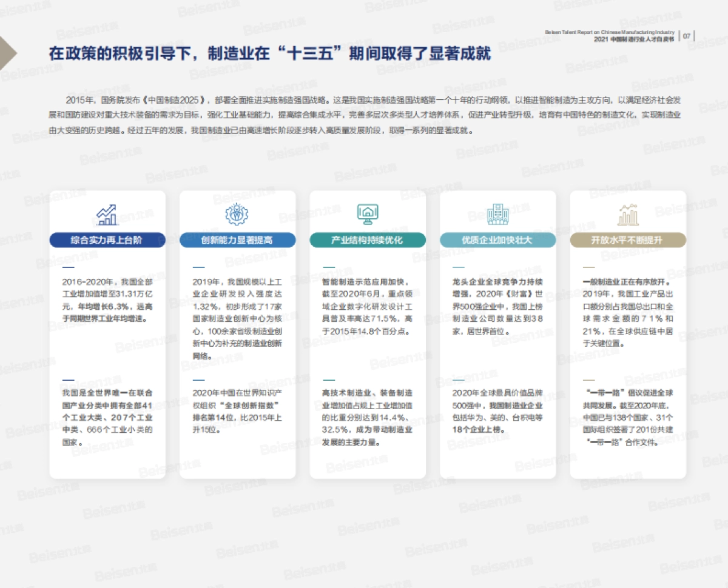Select the rising line chart icon above 综合实力再上台阶

click(107, 213)
